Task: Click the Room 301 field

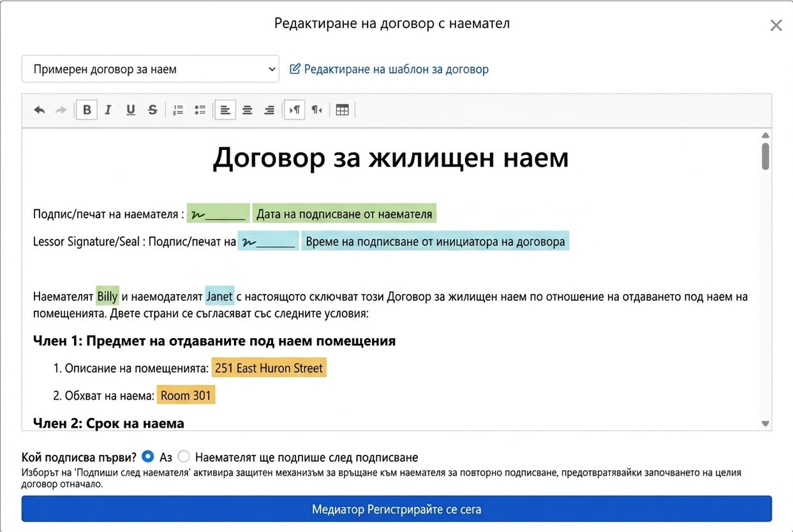Action: tap(186, 395)
